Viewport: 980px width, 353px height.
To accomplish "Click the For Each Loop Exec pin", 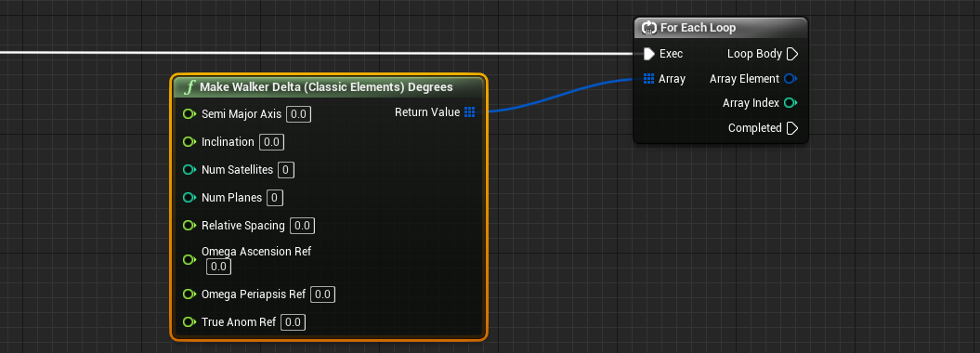I will (649, 54).
